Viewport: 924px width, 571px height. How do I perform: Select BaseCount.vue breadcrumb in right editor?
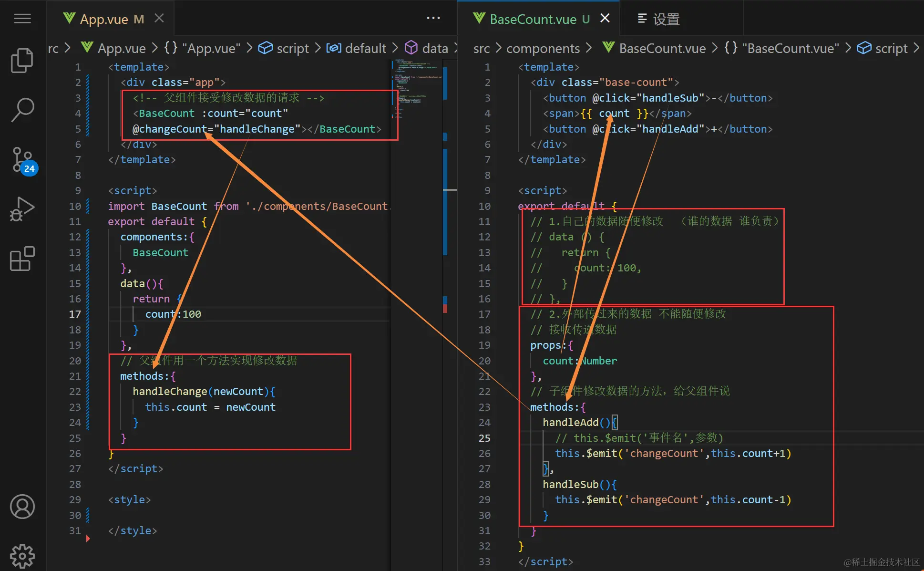pos(654,48)
